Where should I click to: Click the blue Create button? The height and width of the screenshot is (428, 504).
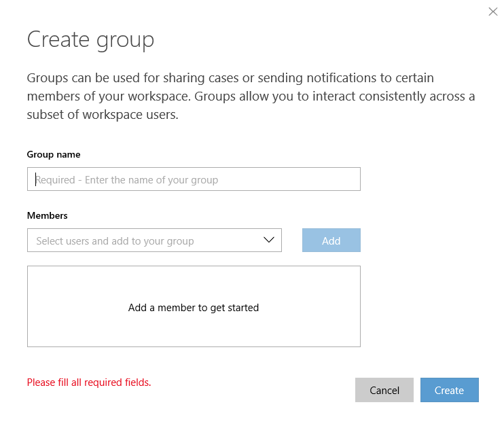tap(450, 390)
